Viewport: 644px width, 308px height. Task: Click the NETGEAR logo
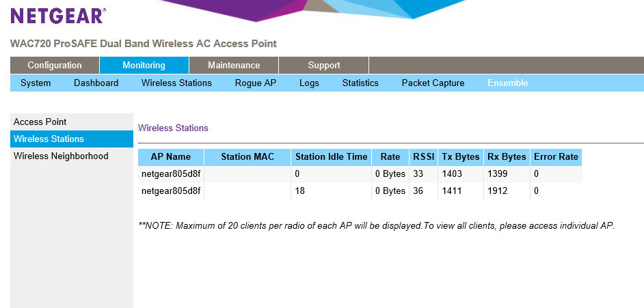click(x=58, y=16)
